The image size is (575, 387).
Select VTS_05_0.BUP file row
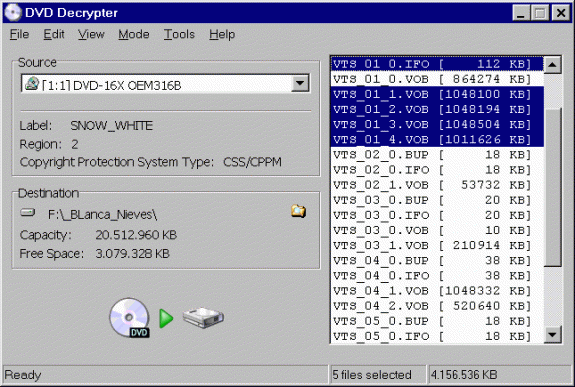point(437,321)
